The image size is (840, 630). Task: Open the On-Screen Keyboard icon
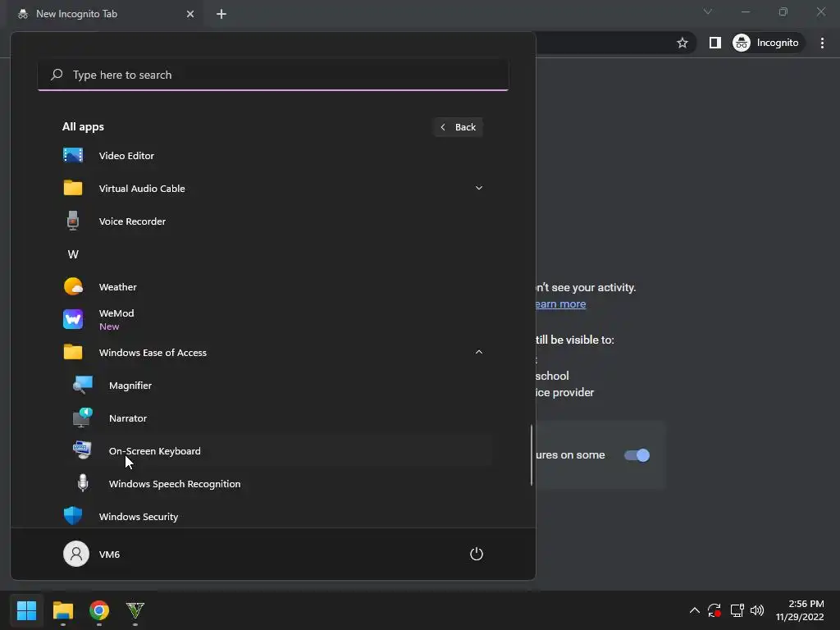[83, 450]
